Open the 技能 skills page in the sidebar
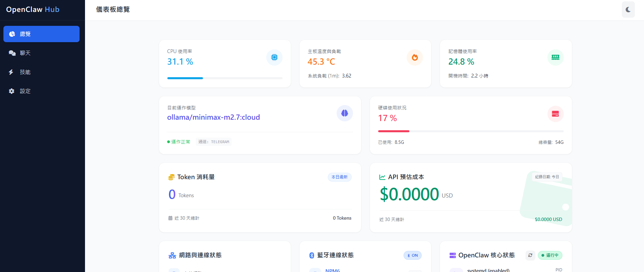 click(41, 72)
